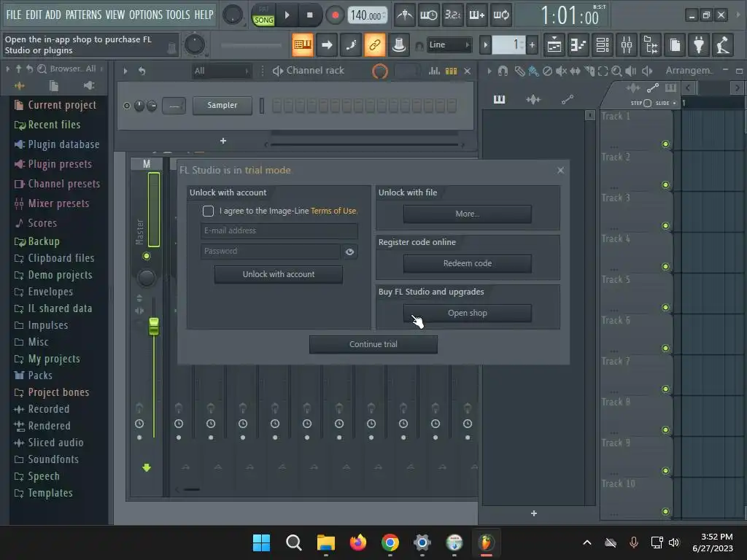Viewport: 747px width, 560px height.
Task: Select the playlist magnet snap icon
Action: 503,71
